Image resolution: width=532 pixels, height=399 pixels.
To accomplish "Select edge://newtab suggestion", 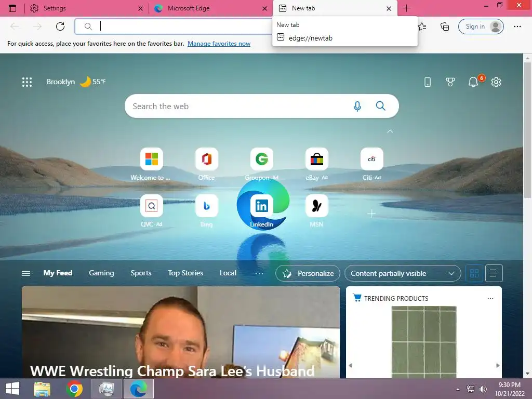I will [345, 38].
